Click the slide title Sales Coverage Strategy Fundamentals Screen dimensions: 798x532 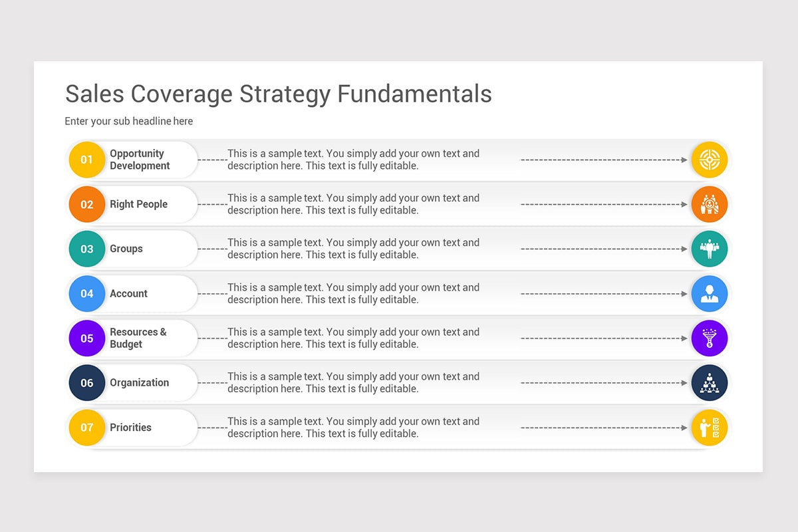279,94
